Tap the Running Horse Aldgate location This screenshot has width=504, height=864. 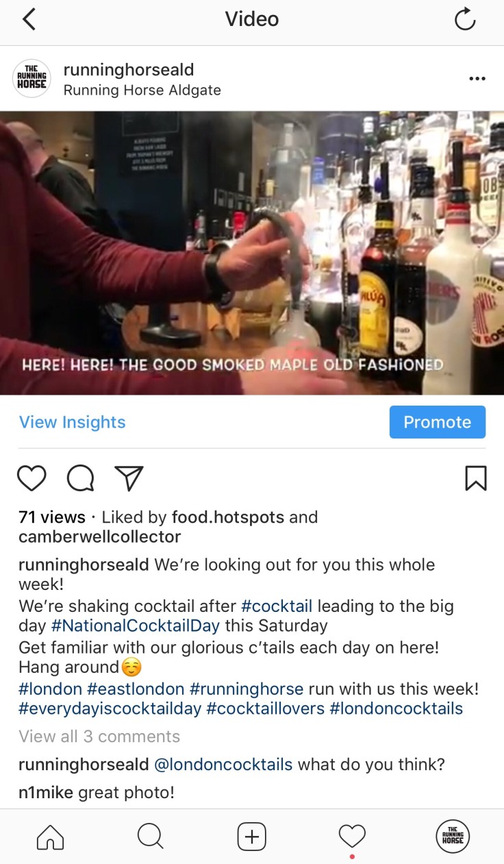pyautogui.click(x=142, y=90)
